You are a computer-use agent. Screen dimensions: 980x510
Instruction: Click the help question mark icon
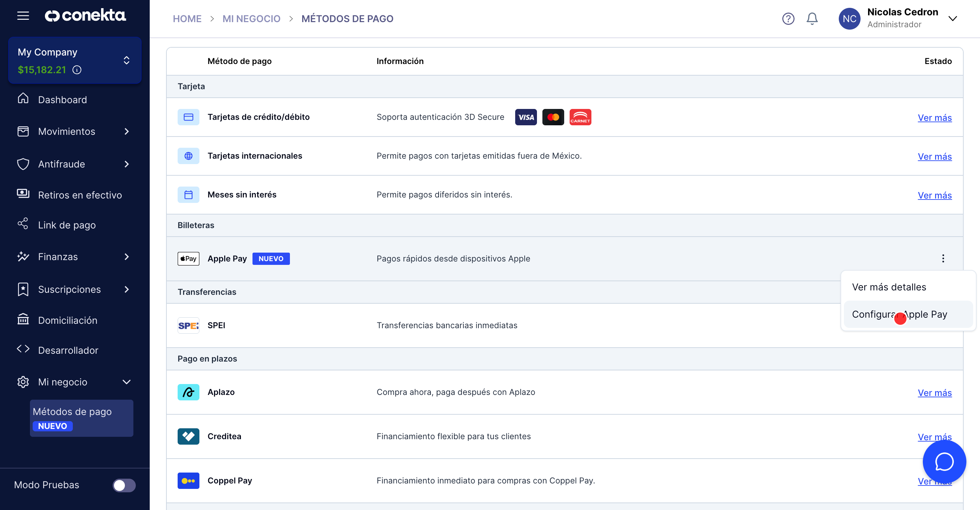(x=788, y=19)
